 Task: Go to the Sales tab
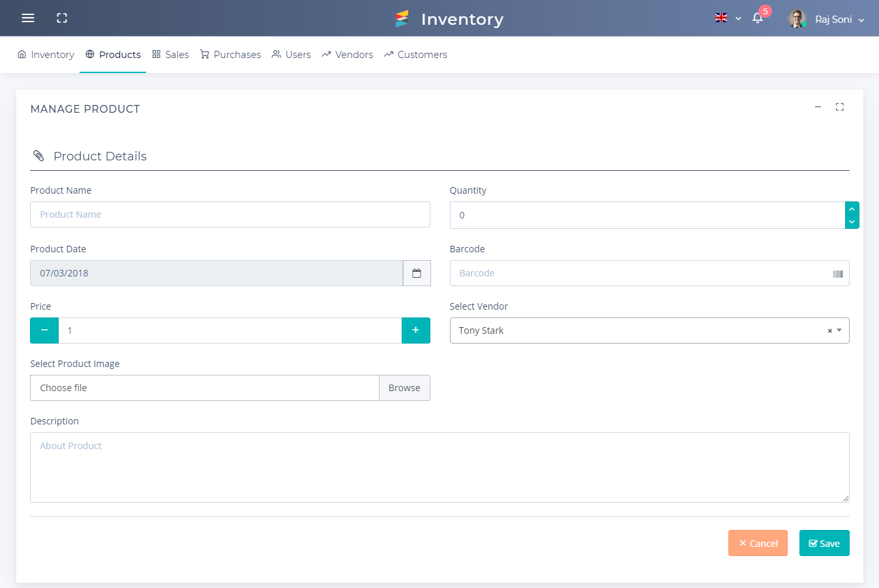point(170,55)
